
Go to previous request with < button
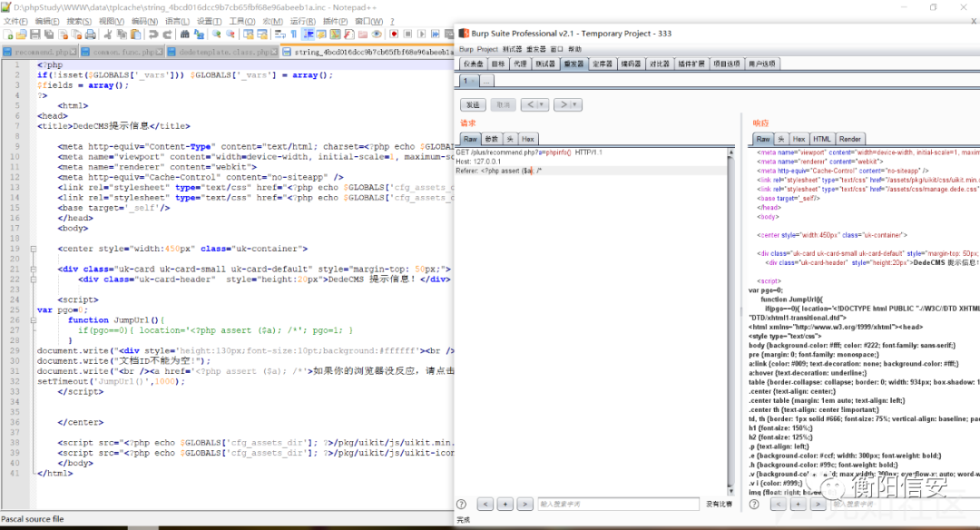tap(531, 104)
